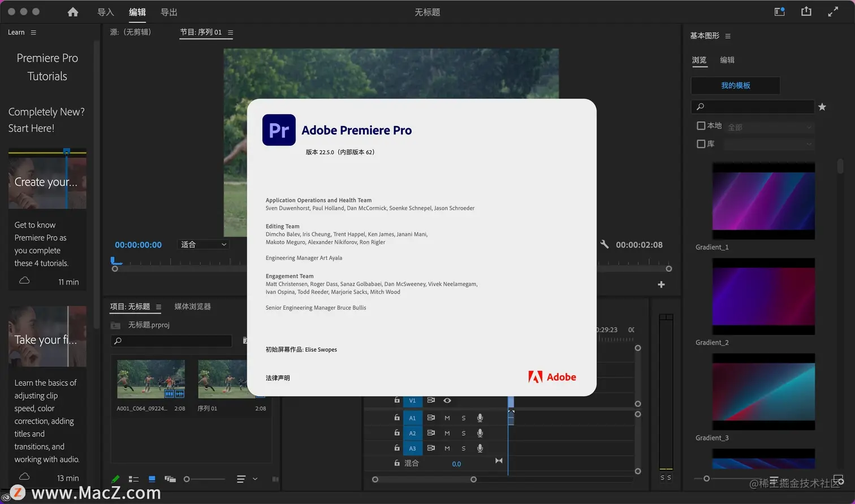
Task: Switch project panel to icon view
Action: click(x=152, y=479)
